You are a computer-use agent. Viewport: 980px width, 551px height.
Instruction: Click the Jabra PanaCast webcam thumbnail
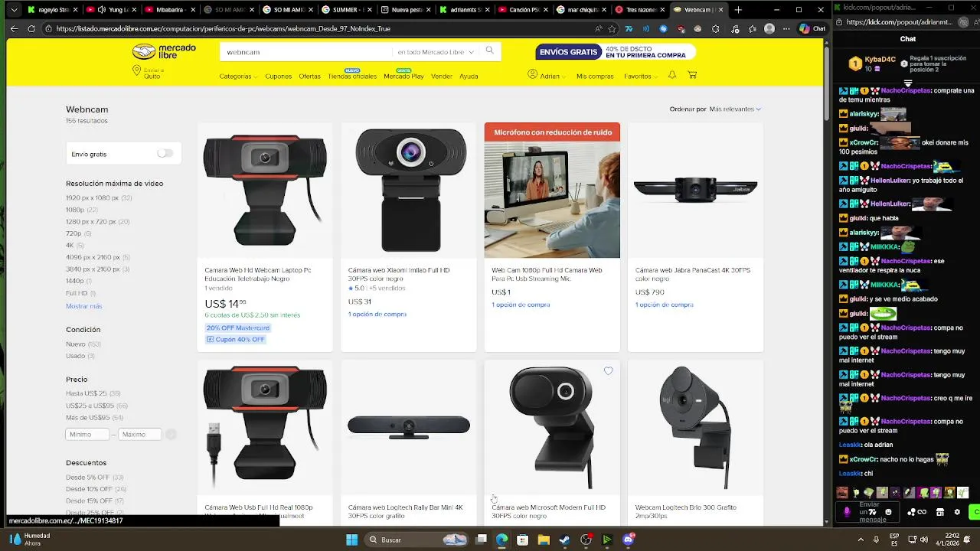695,189
